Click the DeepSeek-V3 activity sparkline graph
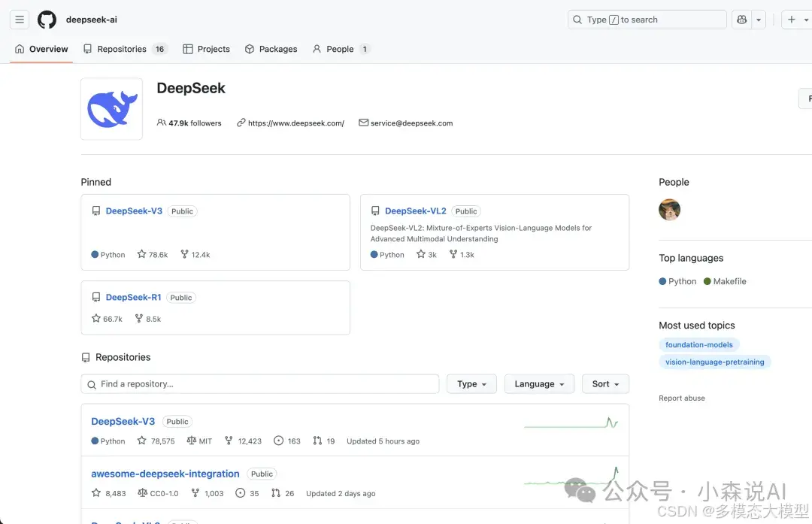The image size is (812, 524). click(x=571, y=423)
